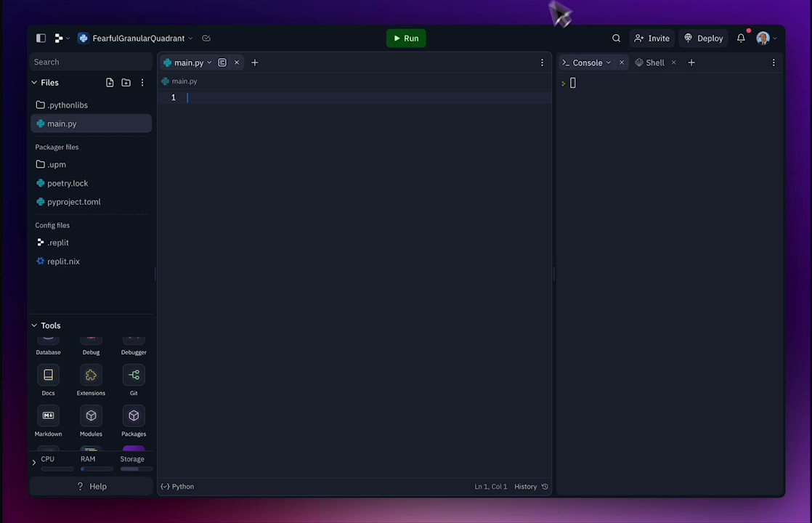Viewport: 812px width, 523px height.
Task: Click Ln 1, Col 1 indicator
Action: pos(491,487)
